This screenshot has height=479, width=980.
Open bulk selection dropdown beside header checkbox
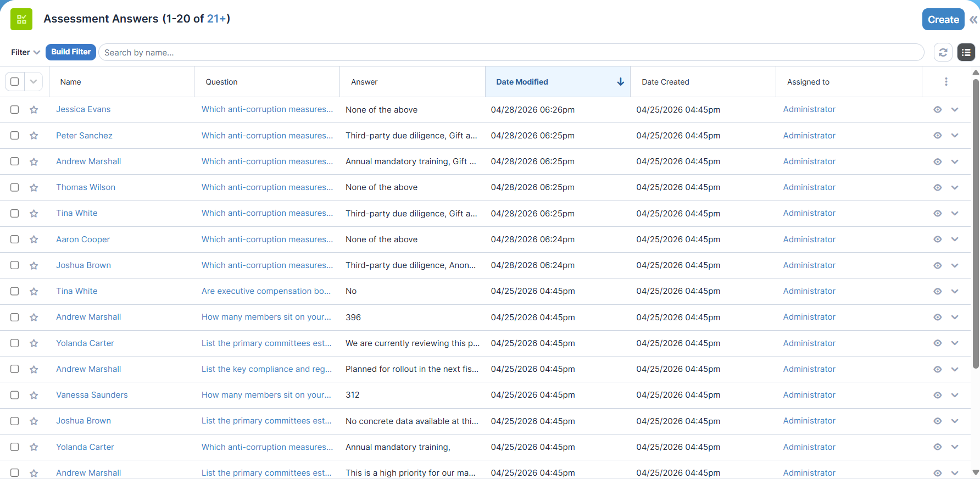coord(34,82)
